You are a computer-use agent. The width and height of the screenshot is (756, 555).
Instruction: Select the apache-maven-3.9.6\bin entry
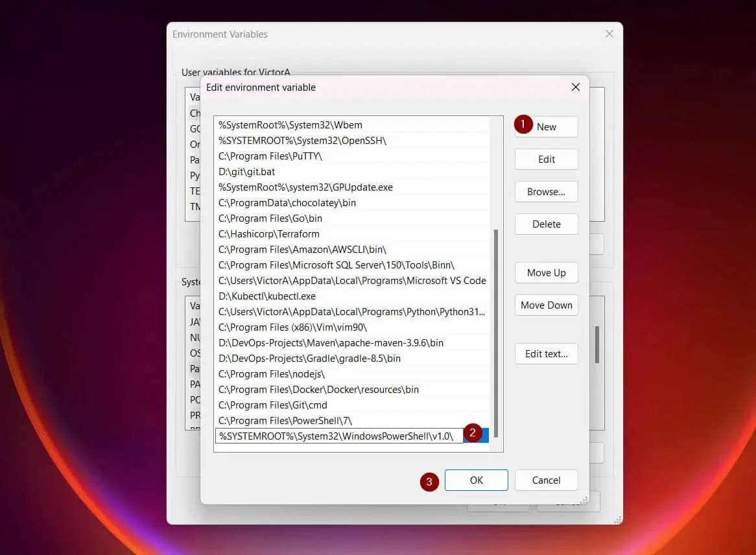pos(352,343)
